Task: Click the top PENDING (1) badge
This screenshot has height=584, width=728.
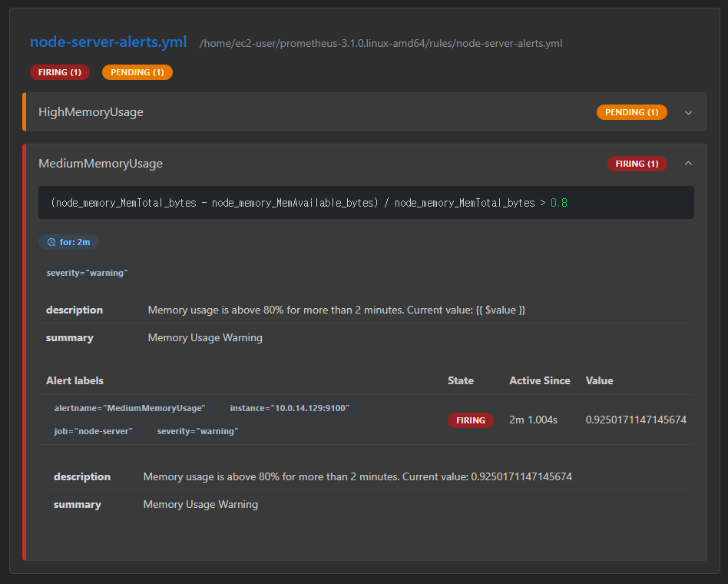Action: click(x=137, y=72)
